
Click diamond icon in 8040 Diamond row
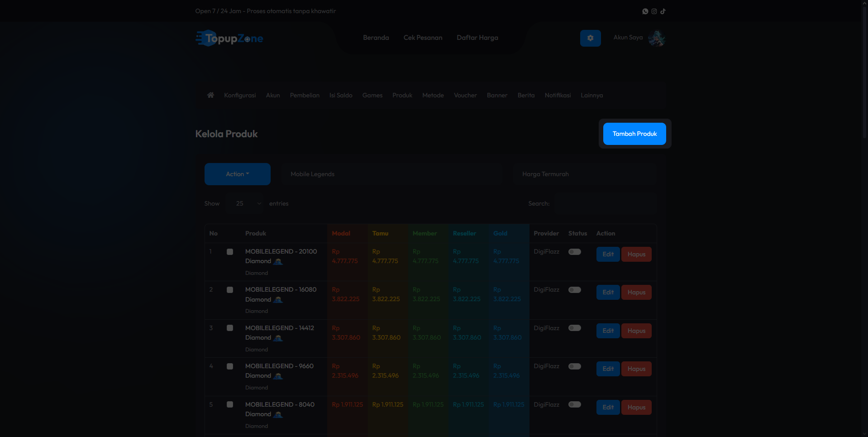[x=278, y=414]
